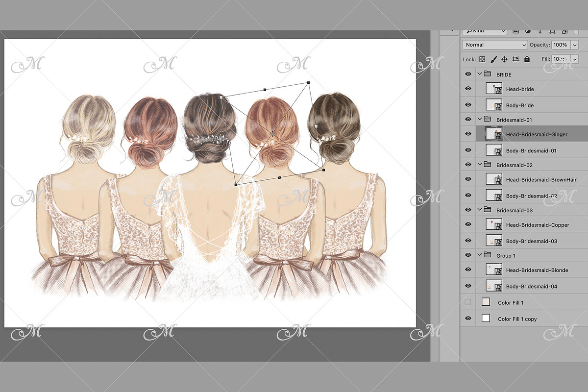Click the Bridesmaid-03 group folder icon
This screenshot has width=588, height=392.
pos(487,210)
